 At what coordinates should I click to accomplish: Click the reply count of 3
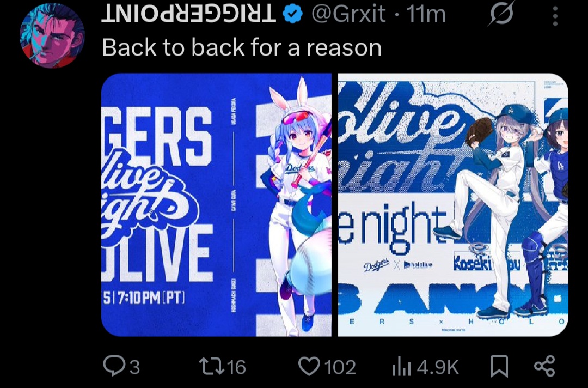click(135, 367)
